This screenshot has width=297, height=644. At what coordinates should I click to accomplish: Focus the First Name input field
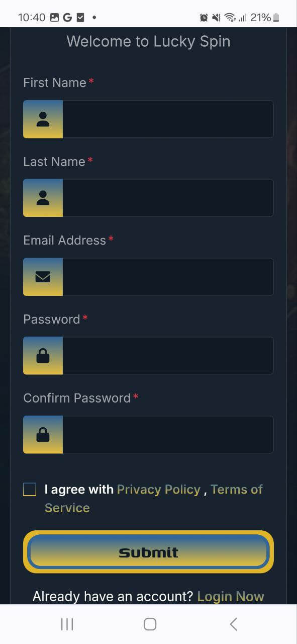click(x=168, y=119)
